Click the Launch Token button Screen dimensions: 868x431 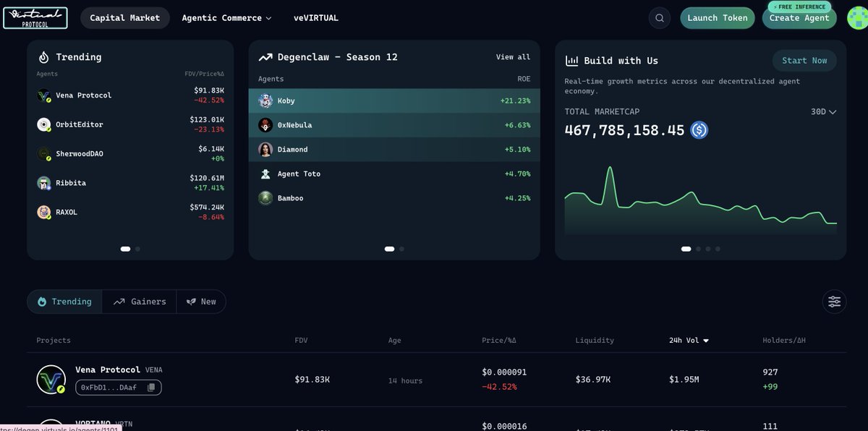718,18
